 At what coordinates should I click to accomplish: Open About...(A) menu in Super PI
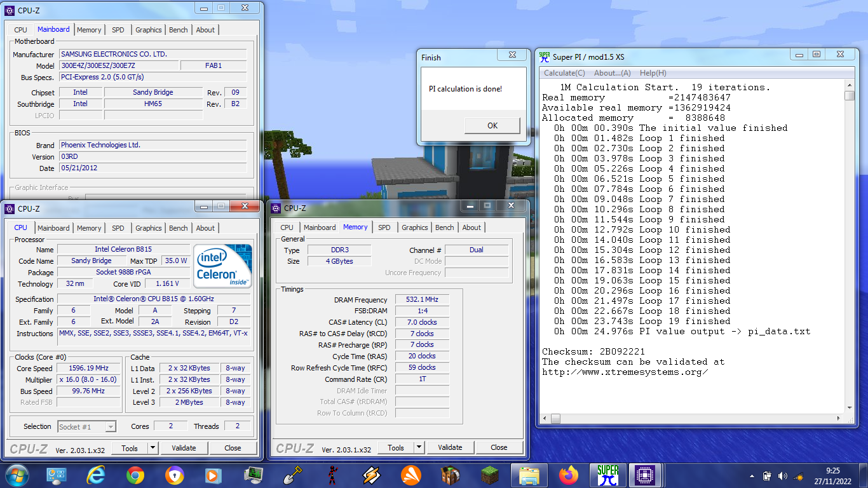[x=613, y=73]
